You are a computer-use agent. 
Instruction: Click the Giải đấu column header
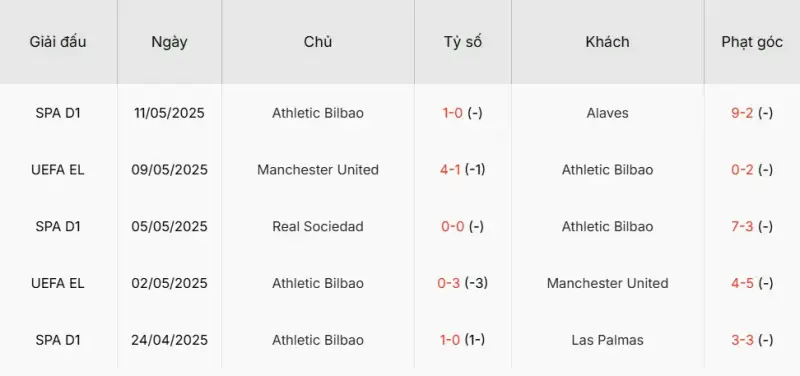[x=58, y=42]
